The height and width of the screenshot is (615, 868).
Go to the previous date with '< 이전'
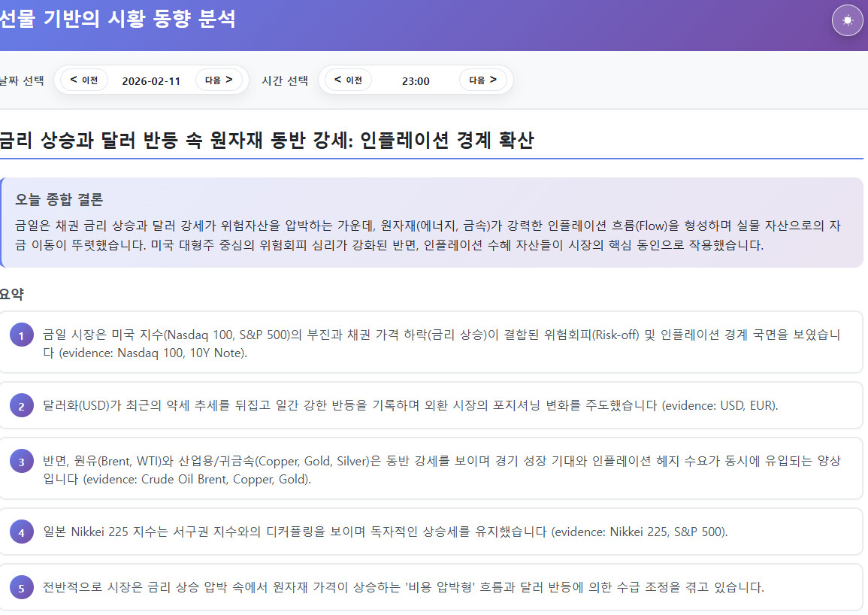(84, 80)
